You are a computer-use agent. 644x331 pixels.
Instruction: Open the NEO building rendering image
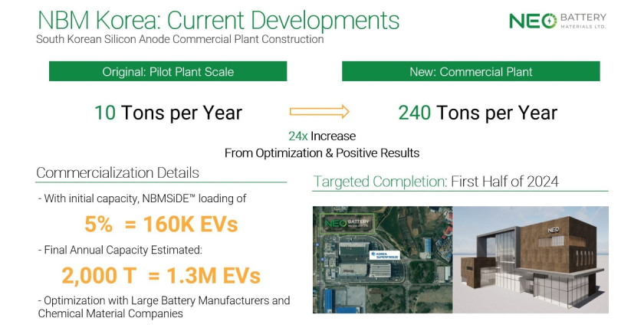[531, 260]
